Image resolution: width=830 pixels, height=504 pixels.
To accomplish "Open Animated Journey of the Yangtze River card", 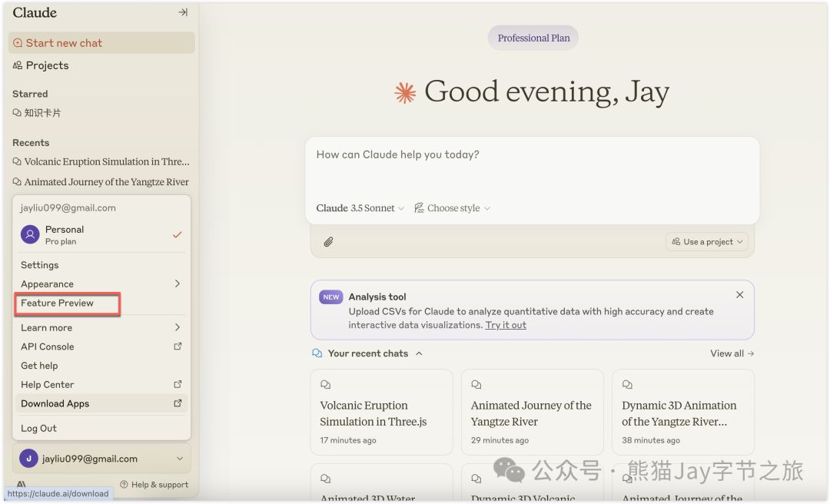I will point(532,413).
